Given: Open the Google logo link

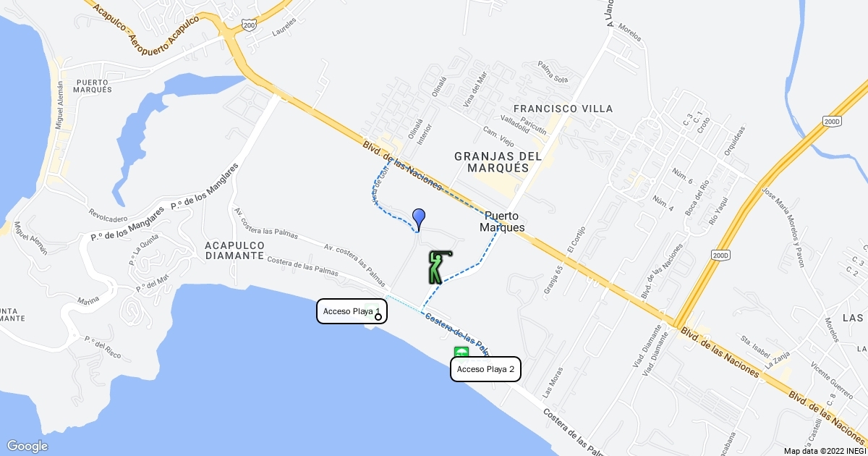Looking at the screenshot, I should [x=27, y=446].
